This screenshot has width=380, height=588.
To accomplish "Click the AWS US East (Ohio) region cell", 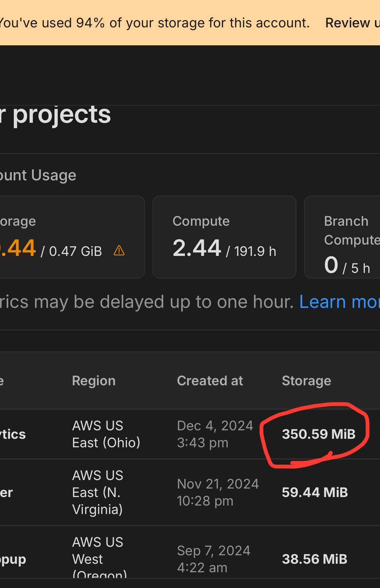I will [x=106, y=434].
